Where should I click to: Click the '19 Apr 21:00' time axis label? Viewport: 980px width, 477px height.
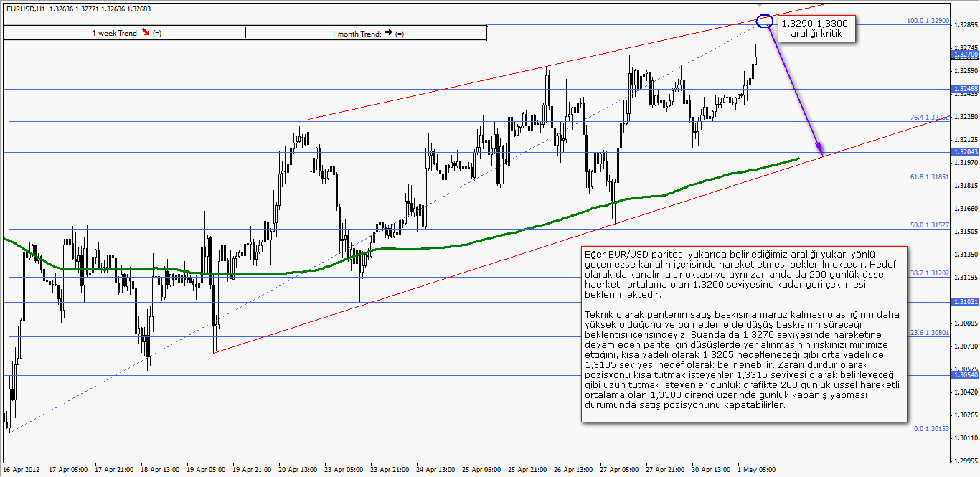(252, 470)
